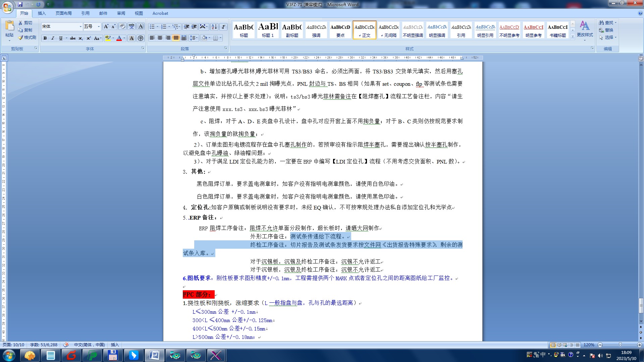Click the Windows Start button
Viewport: 644px width, 362px height.
pos(9,355)
